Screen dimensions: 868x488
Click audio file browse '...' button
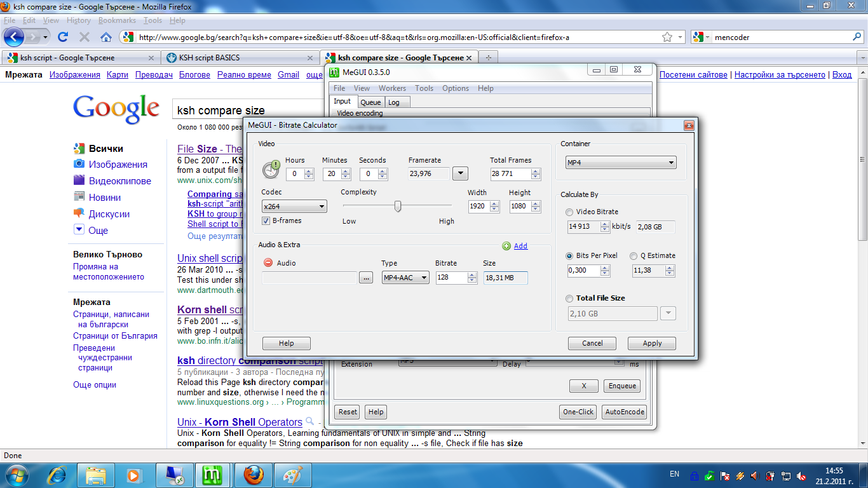365,278
